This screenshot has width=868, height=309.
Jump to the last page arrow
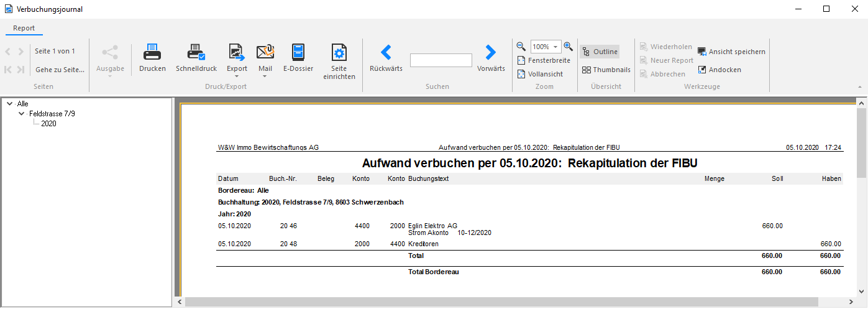(x=21, y=70)
